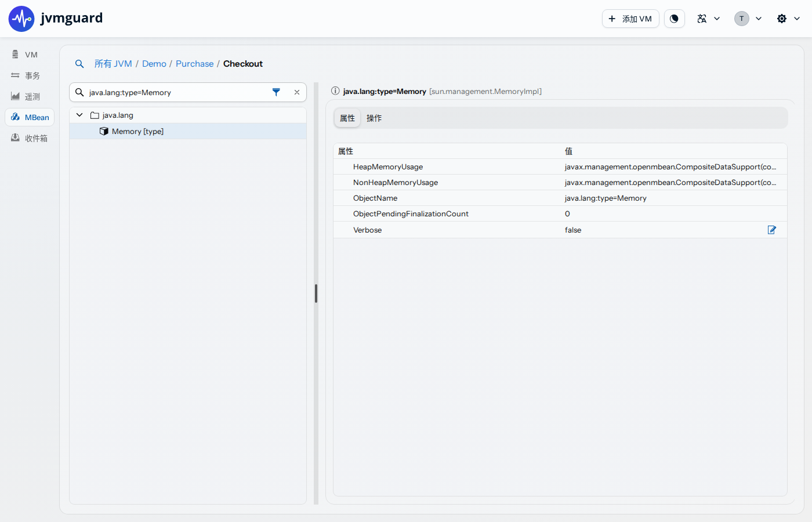Click the 添加 VM button
The height and width of the screenshot is (522, 812).
(630, 19)
